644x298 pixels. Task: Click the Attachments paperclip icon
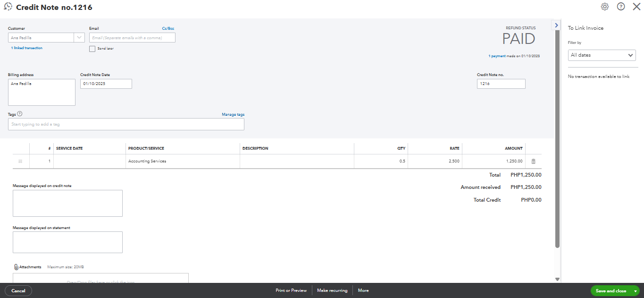[x=16, y=267]
